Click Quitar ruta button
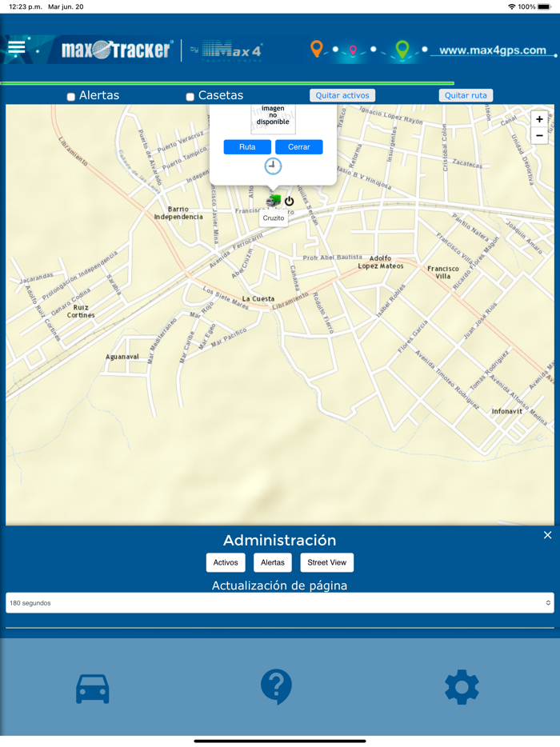The image size is (560, 747). [466, 95]
